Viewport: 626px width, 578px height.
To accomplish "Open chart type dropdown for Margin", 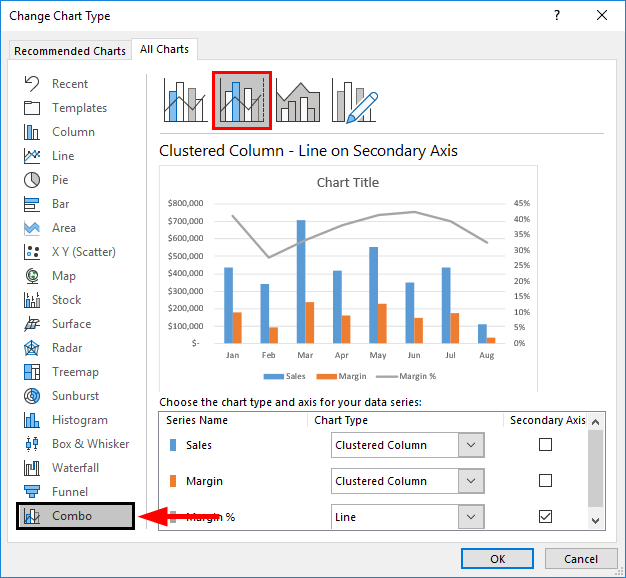I will [471, 481].
